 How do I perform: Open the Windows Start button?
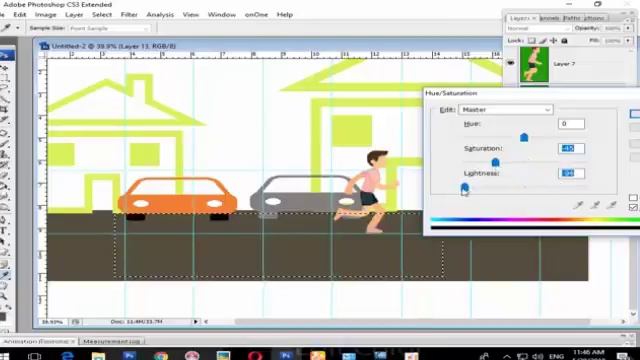click(x=4, y=356)
